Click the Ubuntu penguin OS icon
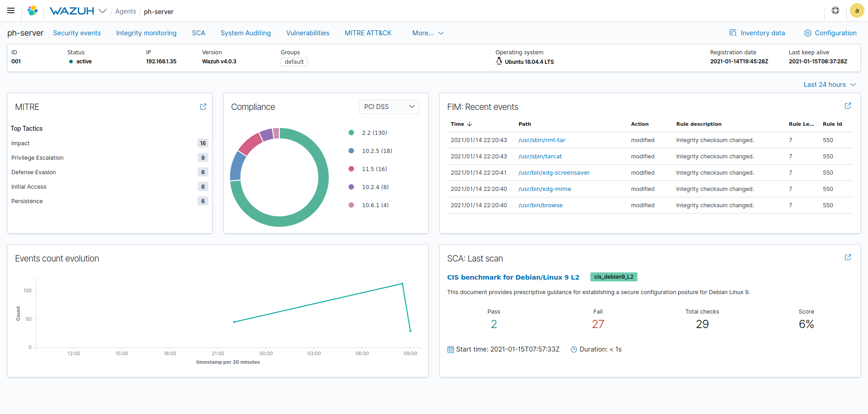The image size is (868, 414). coord(499,61)
